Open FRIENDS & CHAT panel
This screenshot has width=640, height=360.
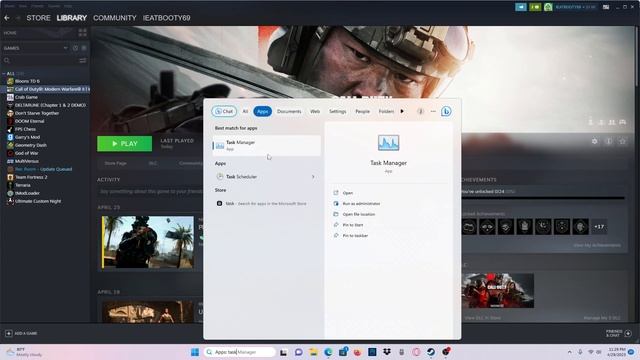pyautogui.click(x=619, y=333)
